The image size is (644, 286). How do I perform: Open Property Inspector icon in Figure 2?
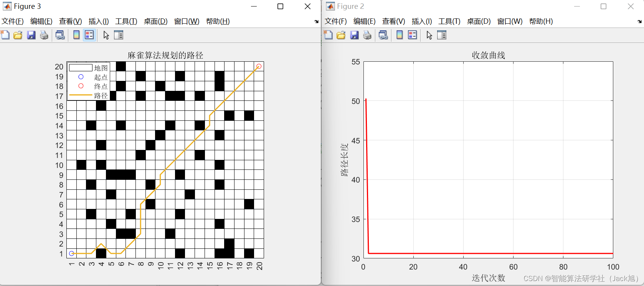pyautogui.click(x=442, y=35)
